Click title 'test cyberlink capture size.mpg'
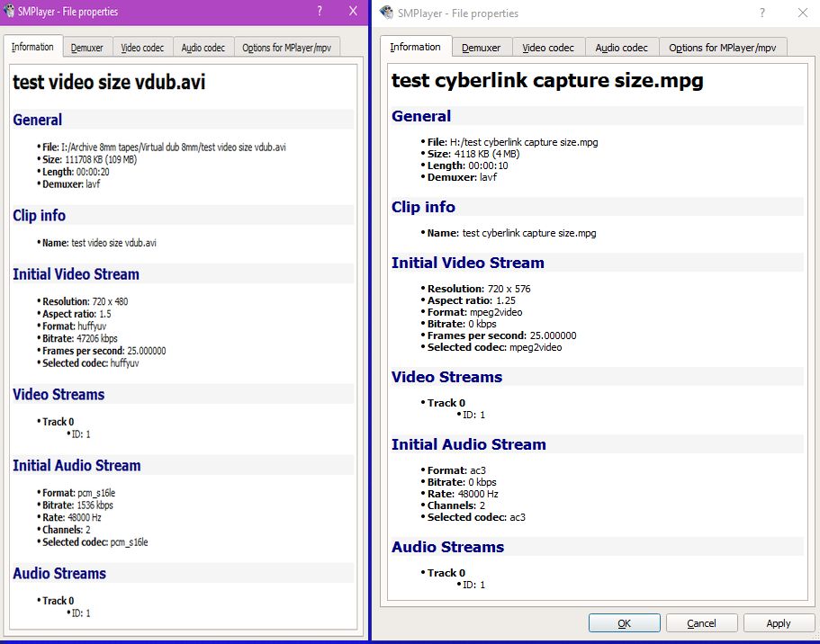Viewport: 820px width, 644px height. pyautogui.click(x=547, y=80)
